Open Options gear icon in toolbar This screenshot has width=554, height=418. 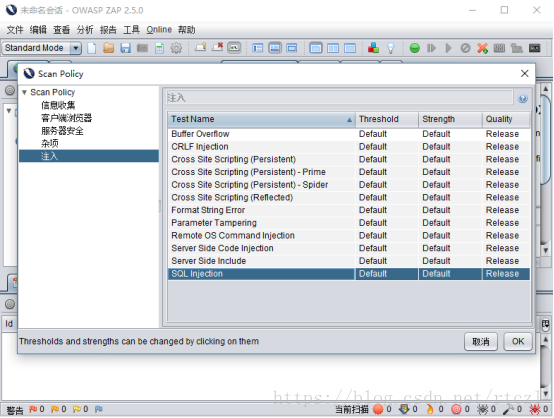tap(176, 48)
